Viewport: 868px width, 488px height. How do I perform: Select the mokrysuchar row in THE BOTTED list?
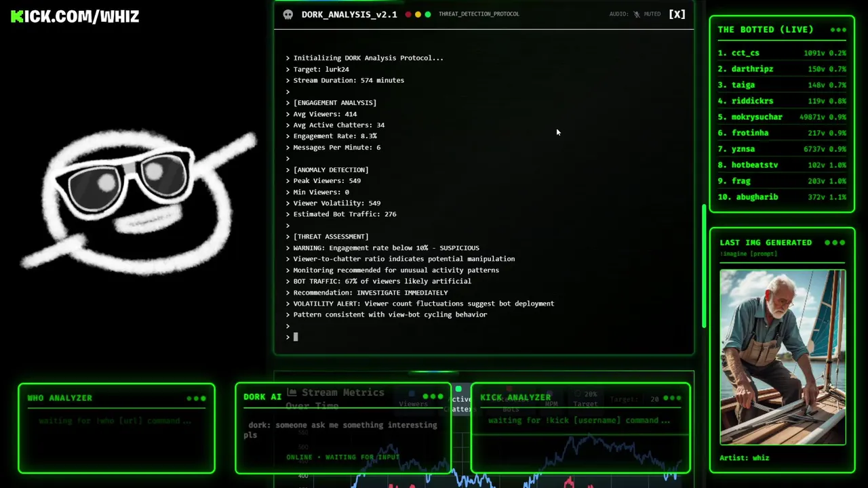pos(782,117)
